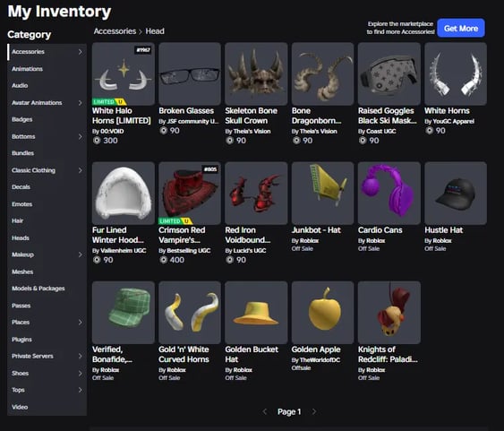Select the Golden Apple item image
Screen dimensions: 504x431
(322, 313)
